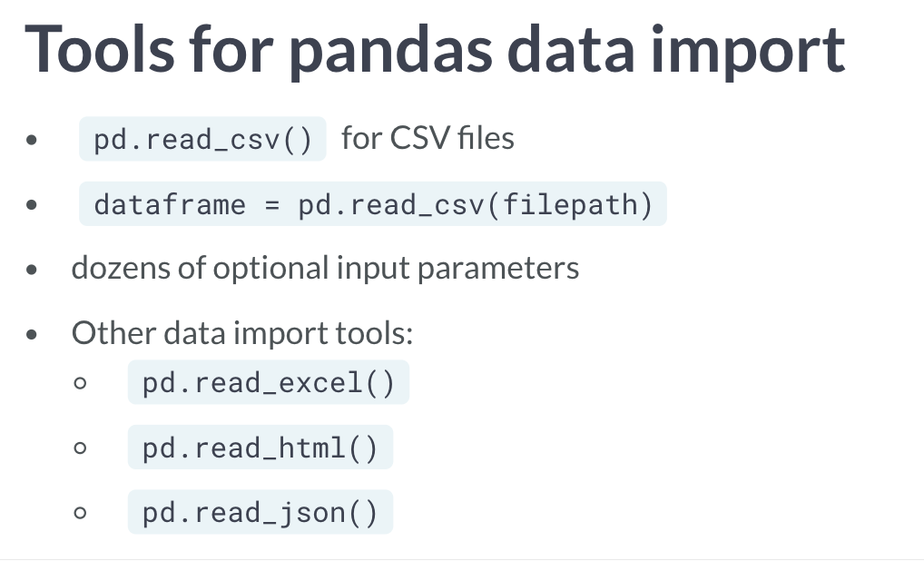Click the slide title 'Tools for pandas data import'
Screen dimensions: 924x561
pyautogui.click(x=435, y=50)
